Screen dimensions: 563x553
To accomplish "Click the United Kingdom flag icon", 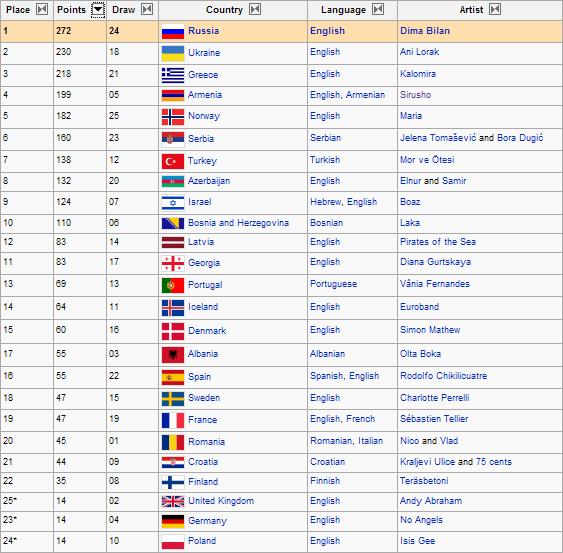I will 173,501.
